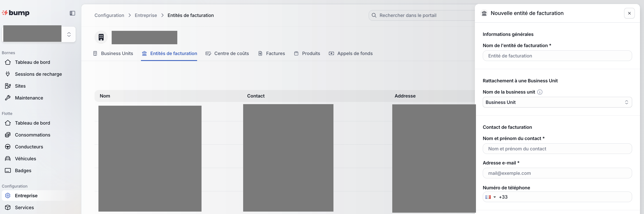Click the Adresse e-mail input field
The height and width of the screenshot is (214, 644).
tap(557, 173)
